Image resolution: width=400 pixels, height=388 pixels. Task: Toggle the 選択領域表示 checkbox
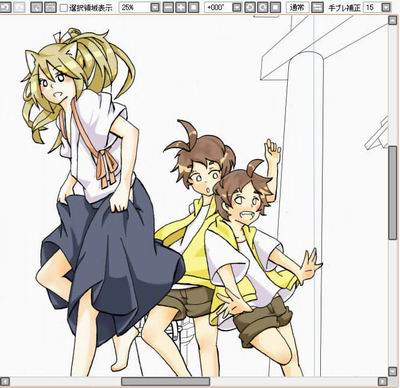[64, 8]
